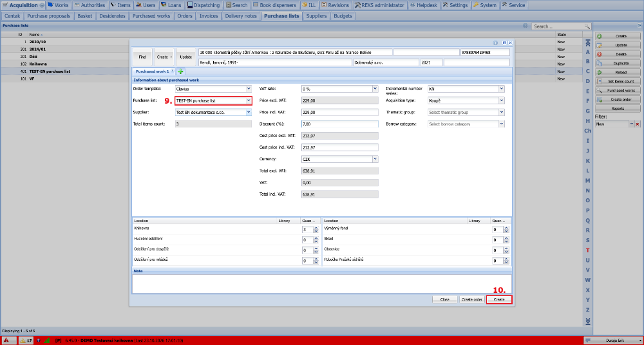
Task: Click the Discount (%) input field
Action: 339,124
